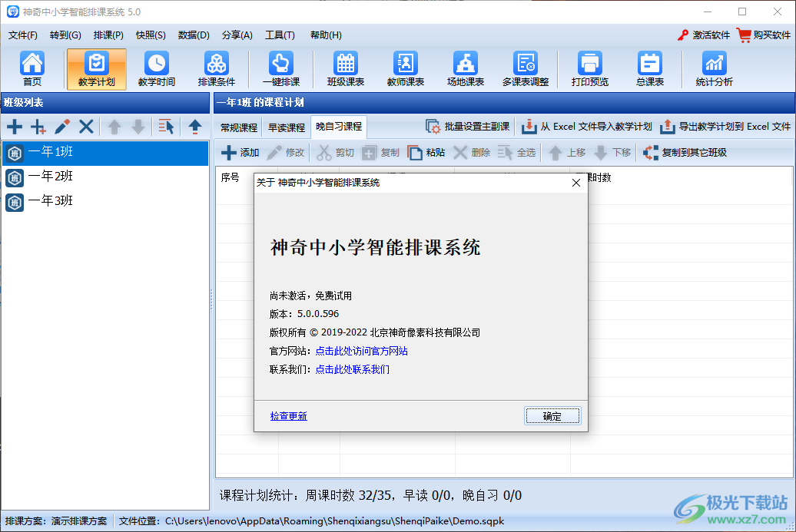Open the 分享(A) menu

coord(237,35)
